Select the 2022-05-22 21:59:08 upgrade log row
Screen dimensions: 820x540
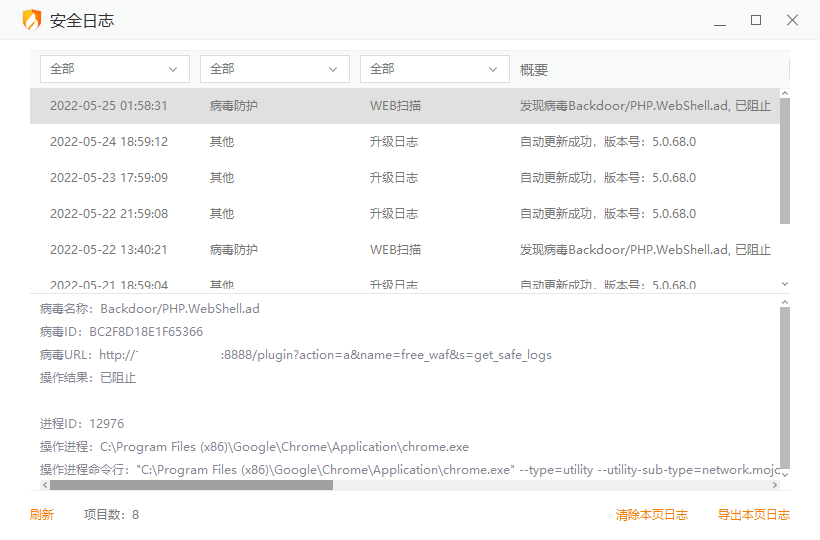(x=400, y=214)
